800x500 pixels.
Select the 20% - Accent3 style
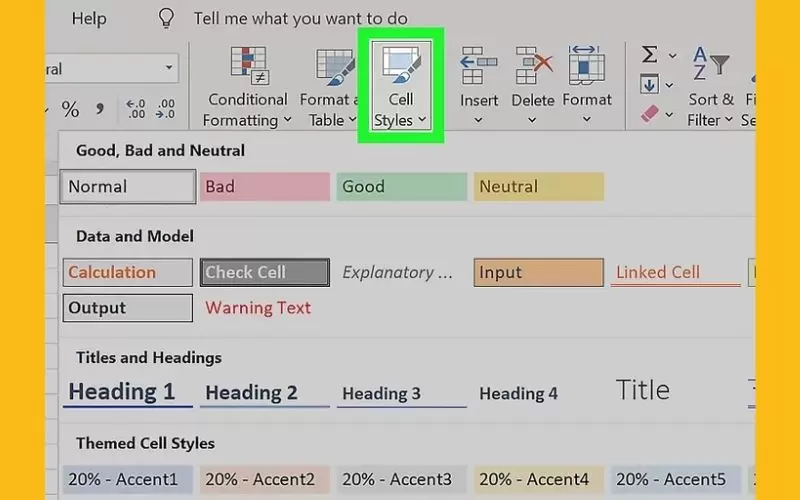(x=402, y=480)
